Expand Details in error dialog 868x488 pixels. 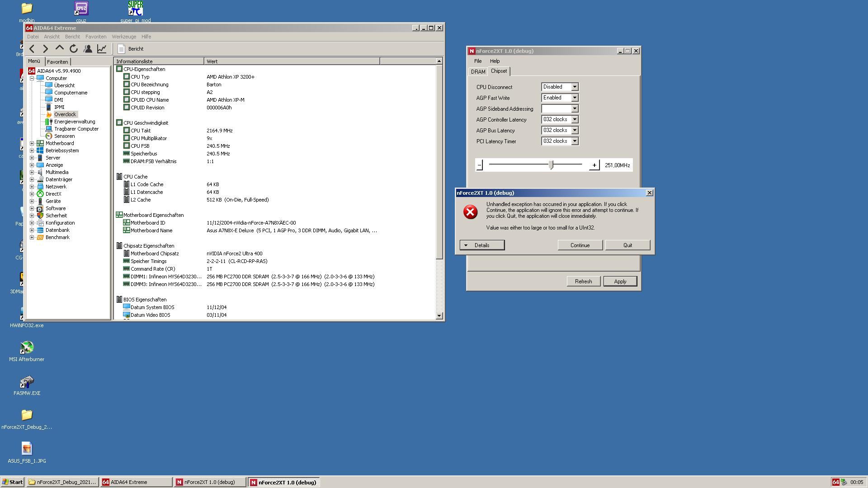[482, 245]
